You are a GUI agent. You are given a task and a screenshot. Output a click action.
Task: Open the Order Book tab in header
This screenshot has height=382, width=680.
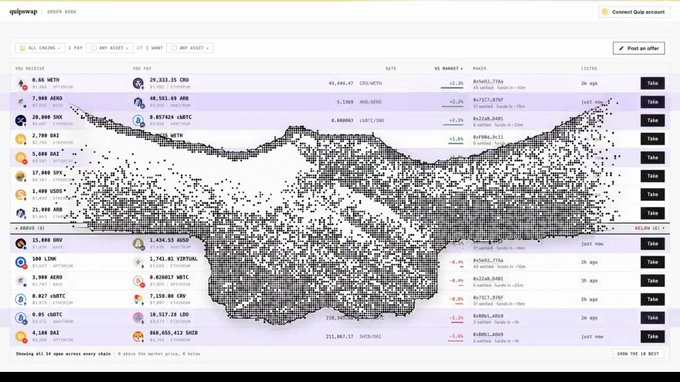62,12
